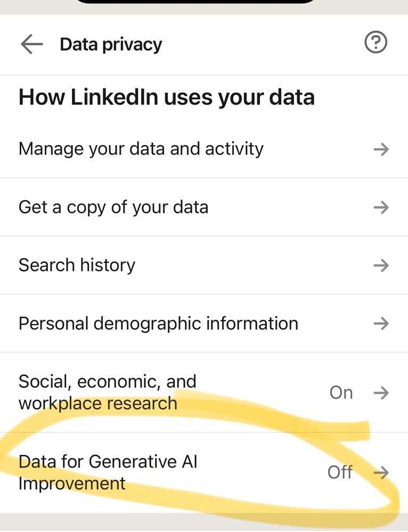Click the arrow beside Search history
The height and width of the screenshot is (532, 408).
point(381,265)
